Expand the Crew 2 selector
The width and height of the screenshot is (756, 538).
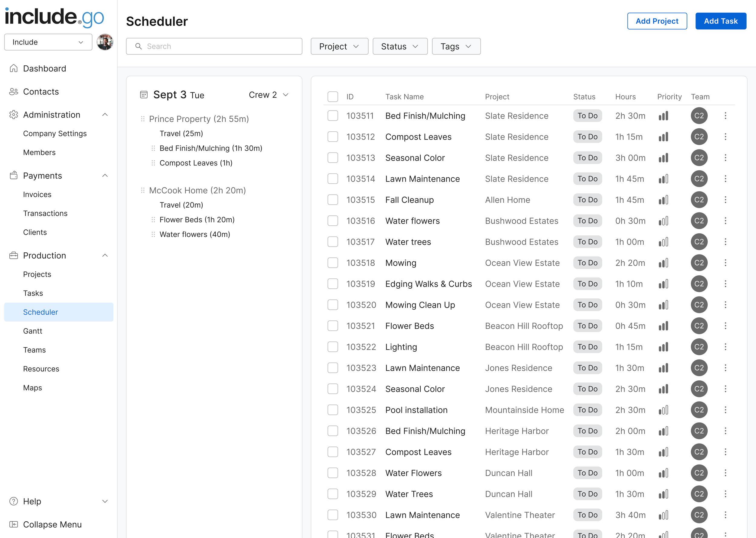[x=269, y=95]
